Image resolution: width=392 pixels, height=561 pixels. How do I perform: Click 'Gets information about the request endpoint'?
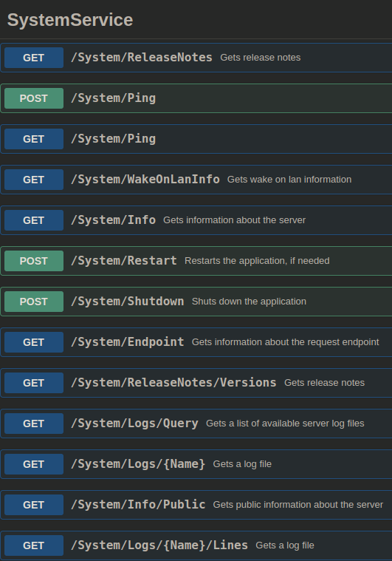(x=286, y=342)
